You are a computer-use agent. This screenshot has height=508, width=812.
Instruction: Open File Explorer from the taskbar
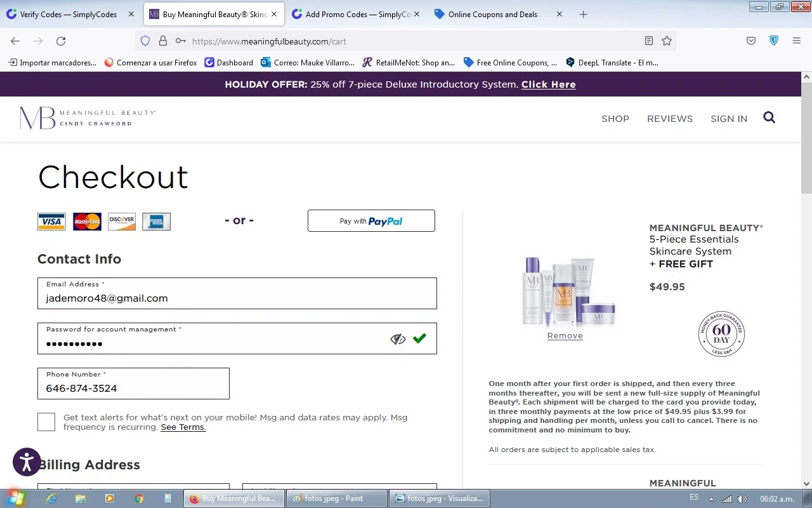(x=81, y=498)
